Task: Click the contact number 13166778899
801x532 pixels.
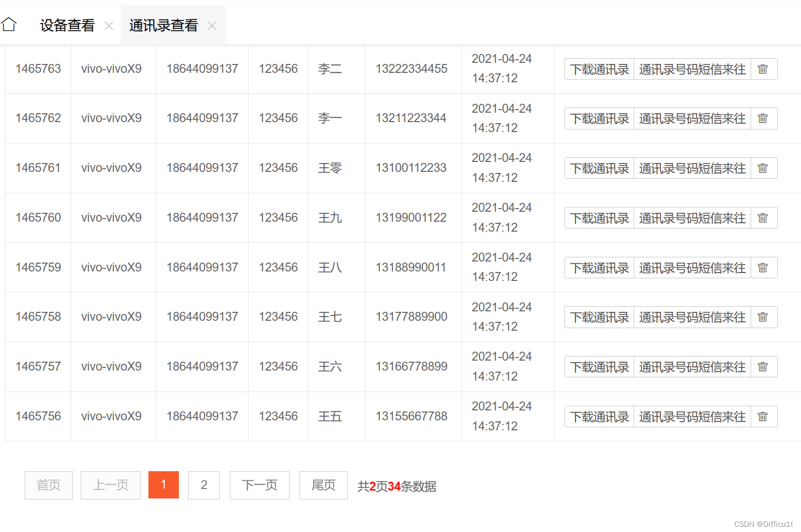Action: click(412, 366)
